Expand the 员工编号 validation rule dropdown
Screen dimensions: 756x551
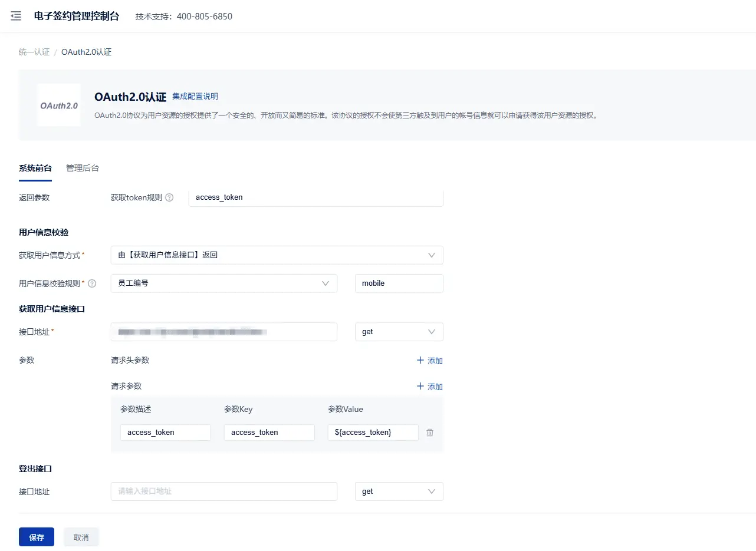coord(223,283)
